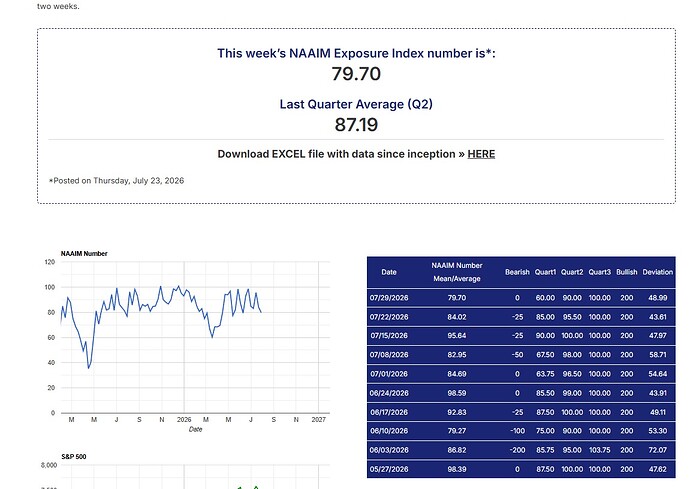
Task: Click the NAAIM Number Mean/Average header
Action: [457, 272]
